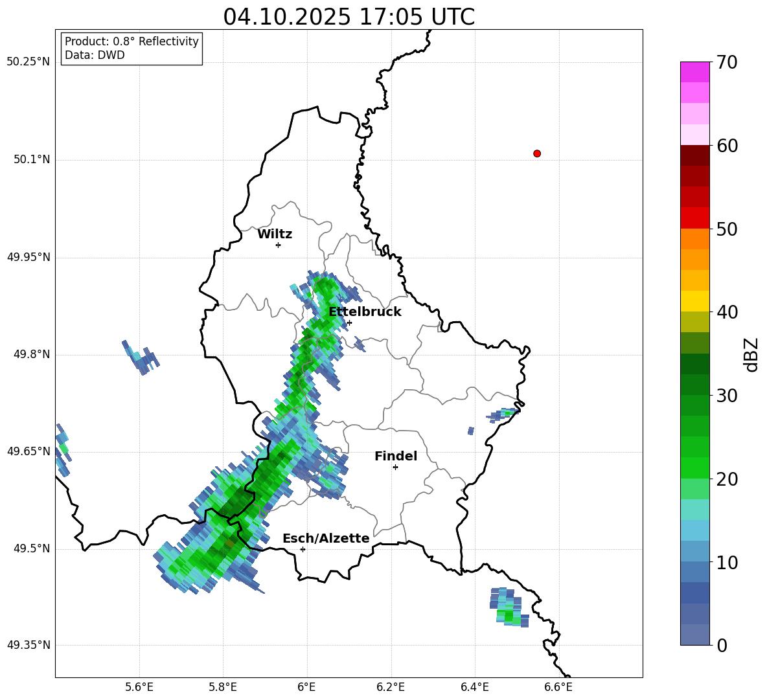767x700 pixels.
Task: Click the isolated blue echo west near 49.8°N
Action: 141,357
